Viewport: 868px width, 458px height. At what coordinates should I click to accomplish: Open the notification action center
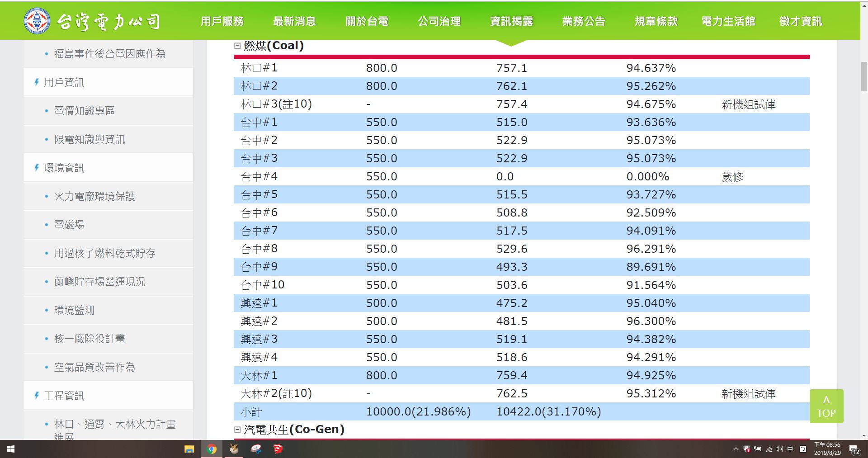pos(855,449)
